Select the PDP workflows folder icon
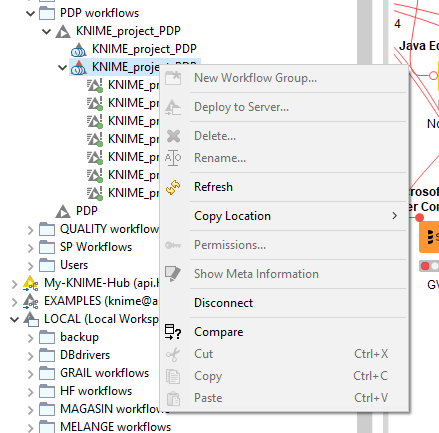This screenshot has width=439, height=433. (x=47, y=13)
